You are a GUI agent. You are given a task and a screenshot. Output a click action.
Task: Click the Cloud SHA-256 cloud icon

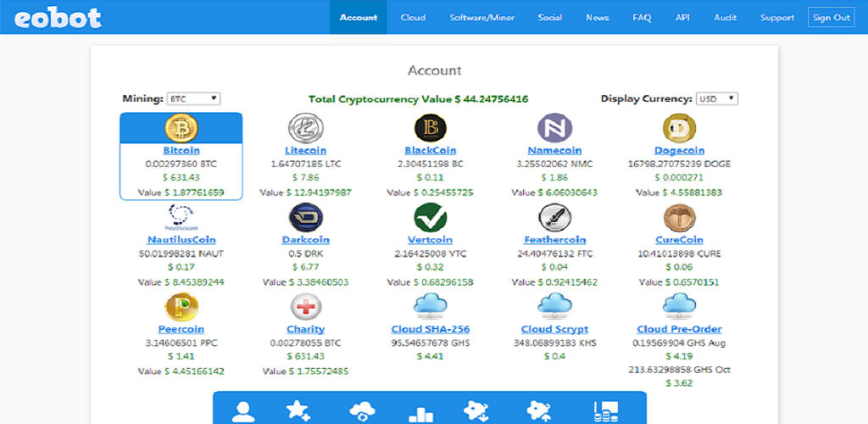[x=430, y=307]
